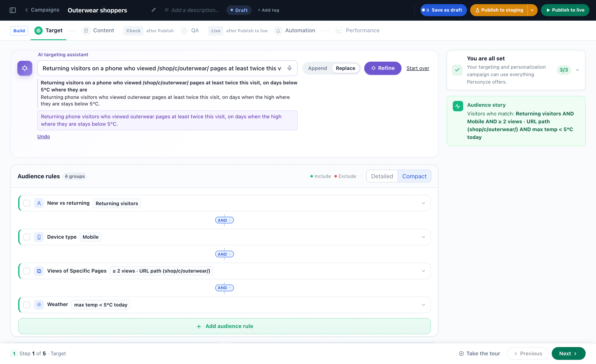Expand the You are all set card
The image size is (596, 364).
[578, 70]
